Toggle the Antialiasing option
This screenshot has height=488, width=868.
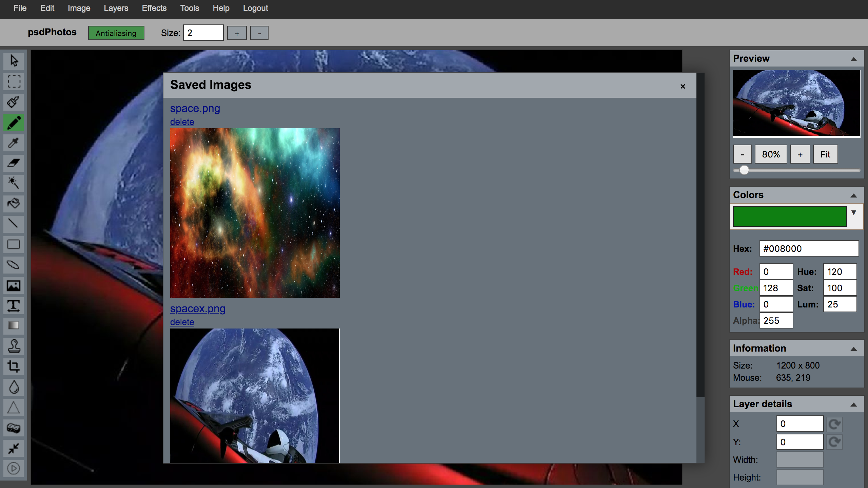[116, 33]
